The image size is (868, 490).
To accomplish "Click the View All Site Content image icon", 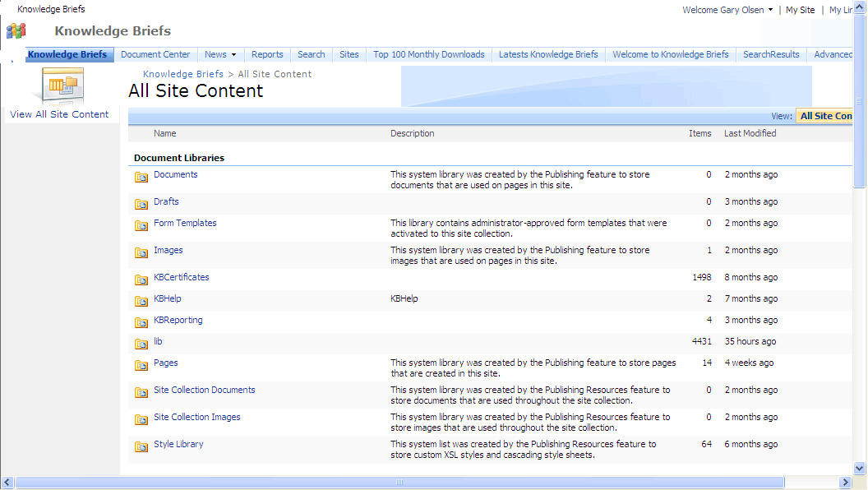I will click(x=62, y=84).
